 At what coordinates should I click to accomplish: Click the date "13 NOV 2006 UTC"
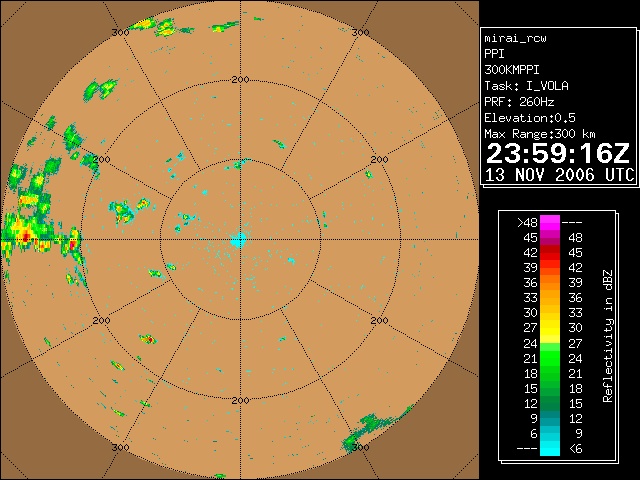pos(560,175)
